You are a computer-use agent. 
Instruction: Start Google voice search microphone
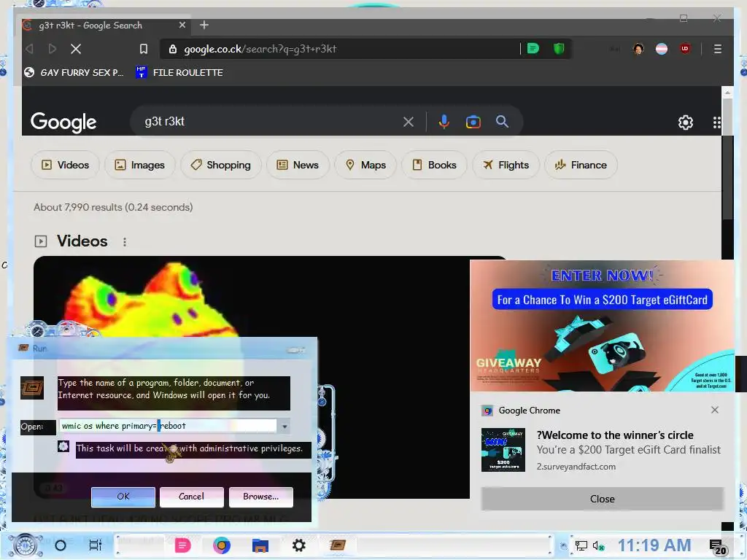point(444,122)
